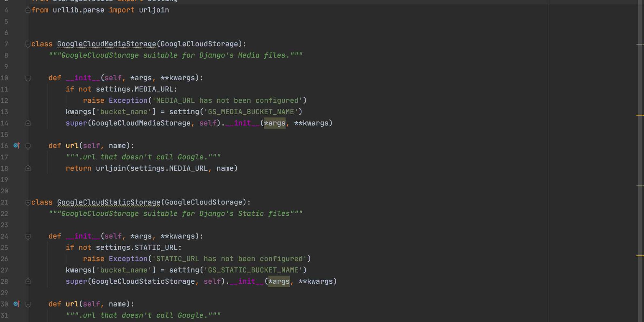Click the fold end marker on line 18
Image resolution: width=644 pixels, height=322 pixels.
pyautogui.click(x=28, y=168)
